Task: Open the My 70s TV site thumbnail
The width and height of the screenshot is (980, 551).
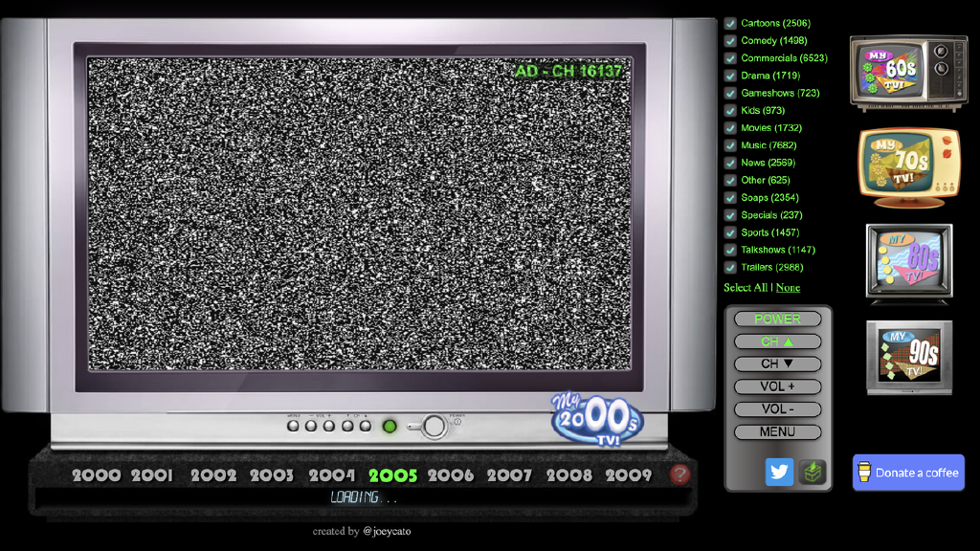Action: coord(909,167)
